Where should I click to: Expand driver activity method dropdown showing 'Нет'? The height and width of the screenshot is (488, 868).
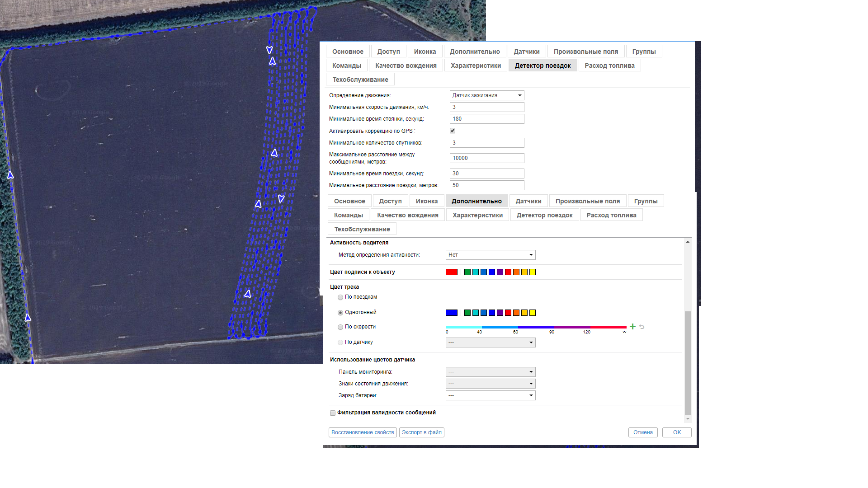click(x=491, y=255)
